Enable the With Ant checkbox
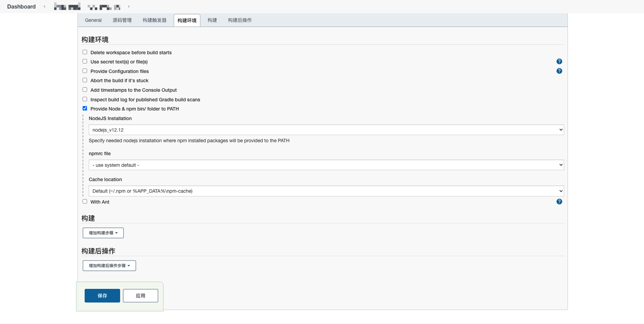The height and width of the screenshot is (324, 644). pos(85,202)
